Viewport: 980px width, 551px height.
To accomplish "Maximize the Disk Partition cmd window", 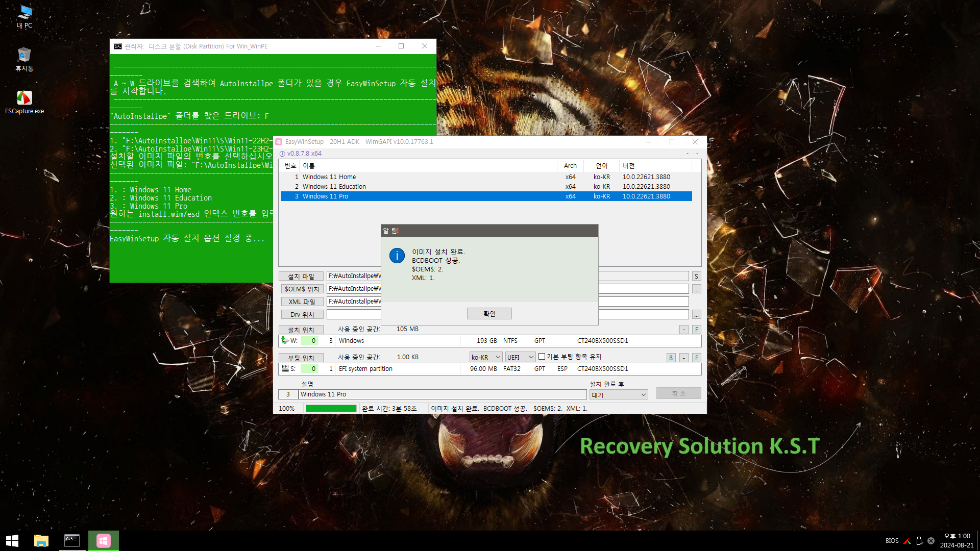I will click(401, 46).
